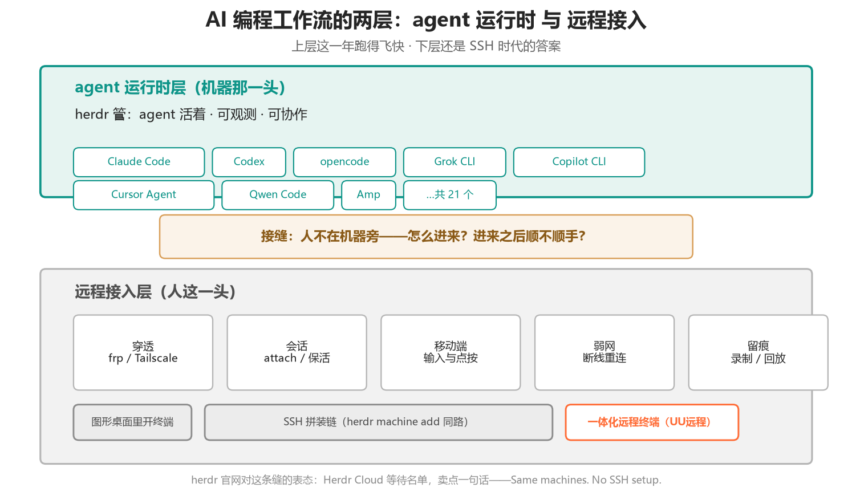Select the "herdr 管：agent 活着" line
Image resolution: width=852 pixels, height=504 pixels.
click(x=191, y=115)
